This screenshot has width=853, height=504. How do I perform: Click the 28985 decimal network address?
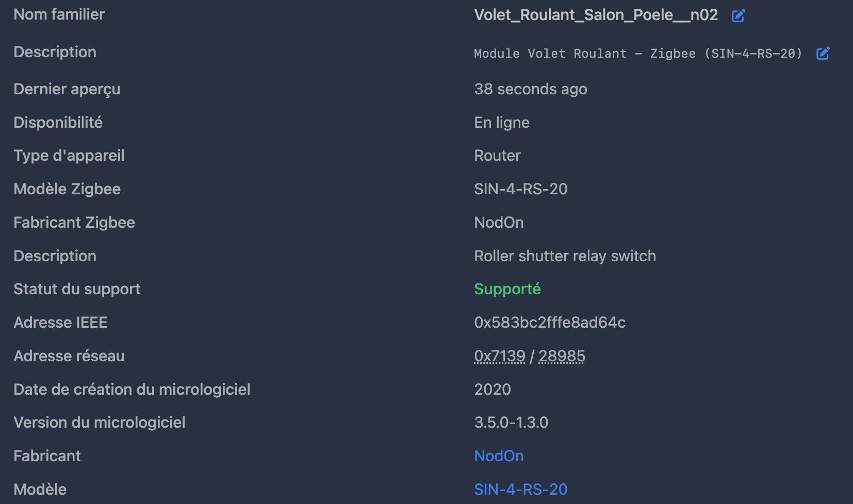(x=562, y=356)
